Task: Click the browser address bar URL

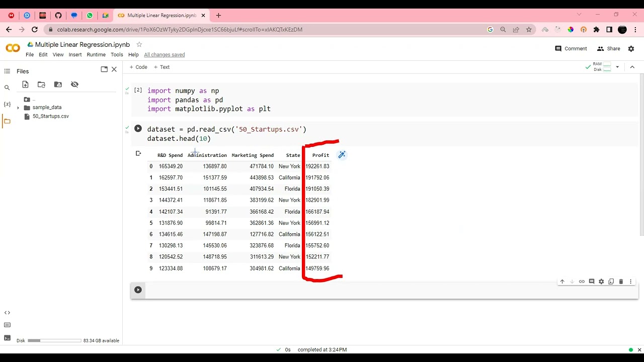Action: coord(180,30)
